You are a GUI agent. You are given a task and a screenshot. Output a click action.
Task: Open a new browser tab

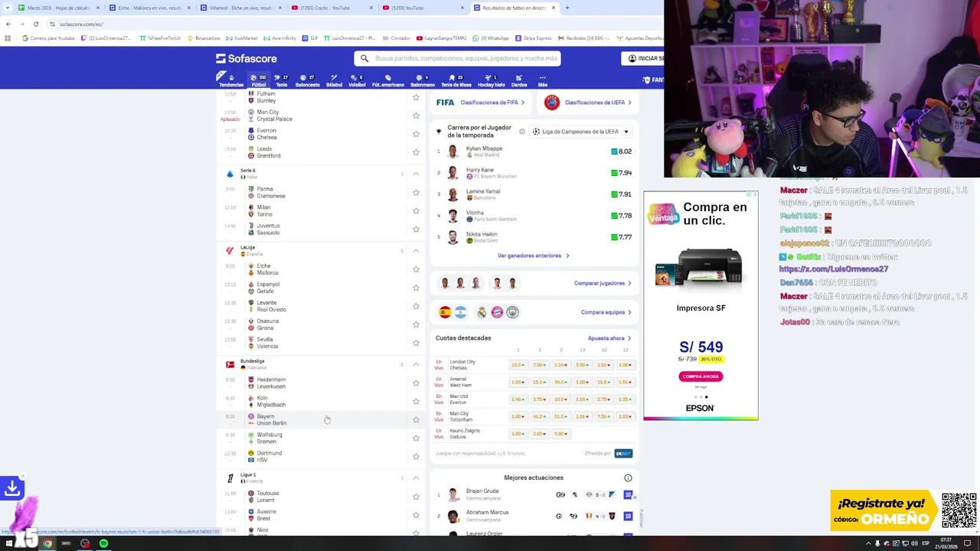(x=567, y=8)
